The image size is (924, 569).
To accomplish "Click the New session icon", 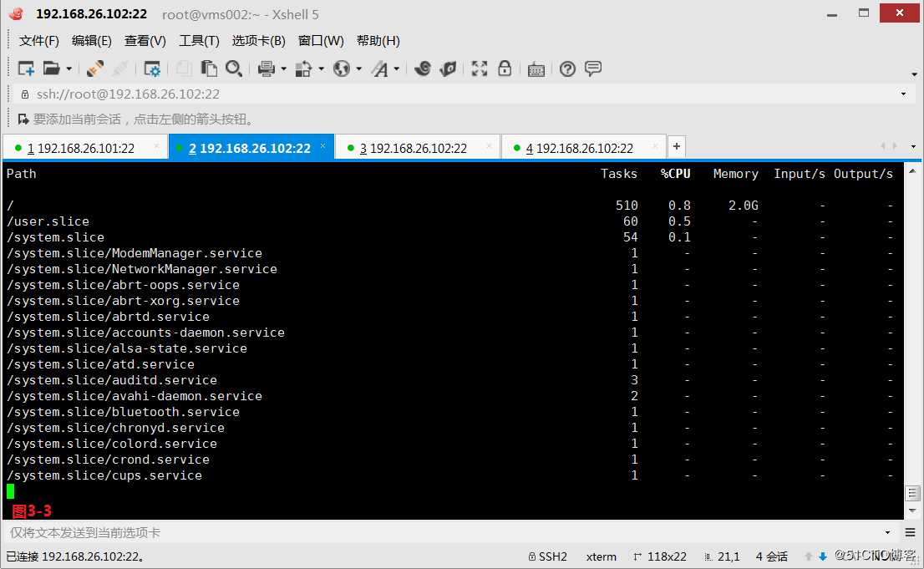I will point(26,69).
